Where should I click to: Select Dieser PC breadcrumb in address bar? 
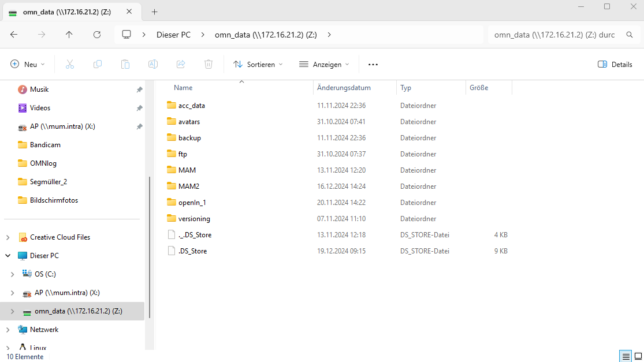173,35
